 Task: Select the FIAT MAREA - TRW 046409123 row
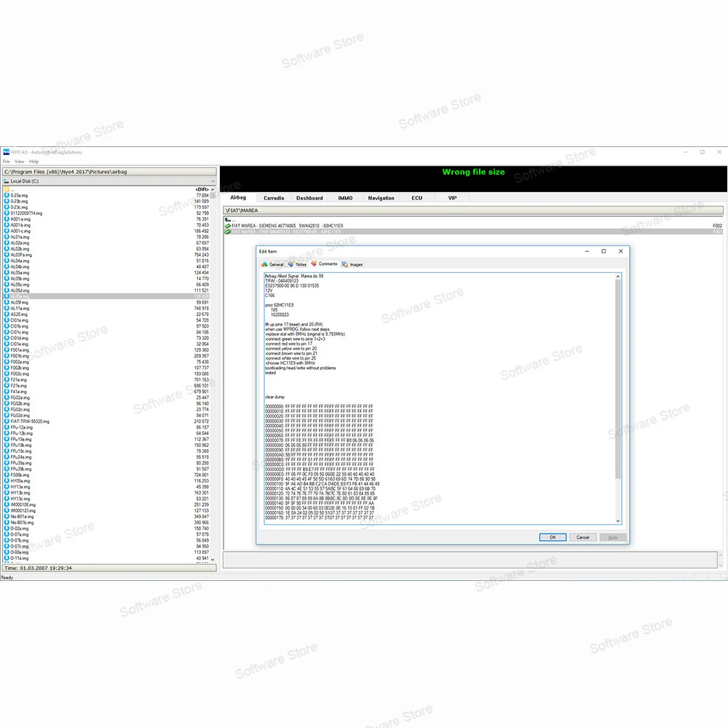[473, 232]
